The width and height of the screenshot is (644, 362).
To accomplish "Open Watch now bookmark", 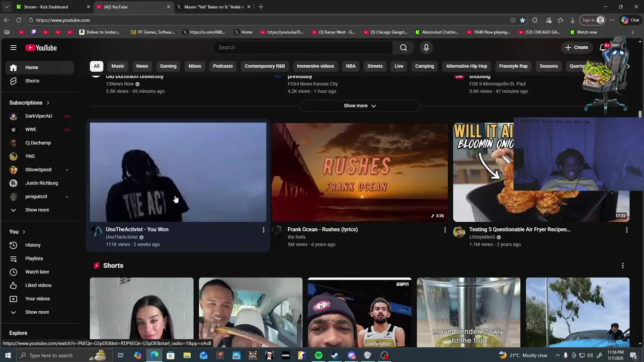I will (584, 32).
